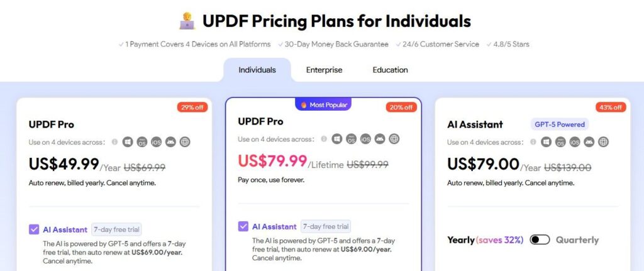This screenshot has width=644, height=271.
Task: Click the Windows icon in the yearly UPDF Pro card
Action: (128, 142)
